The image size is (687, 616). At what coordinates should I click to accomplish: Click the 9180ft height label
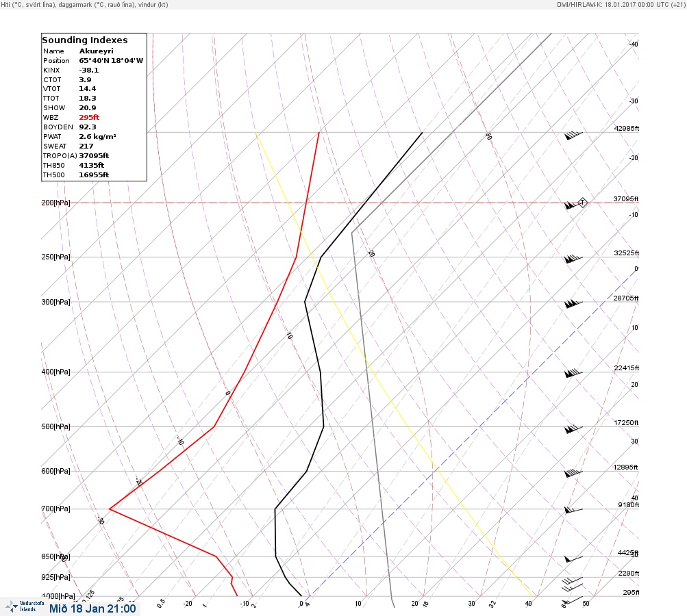(x=628, y=505)
